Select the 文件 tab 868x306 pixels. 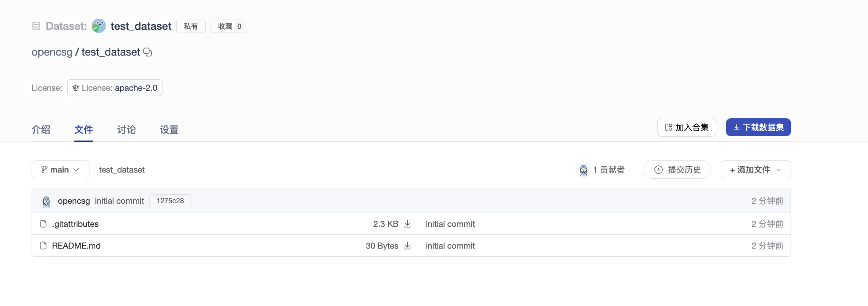coord(84,130)
